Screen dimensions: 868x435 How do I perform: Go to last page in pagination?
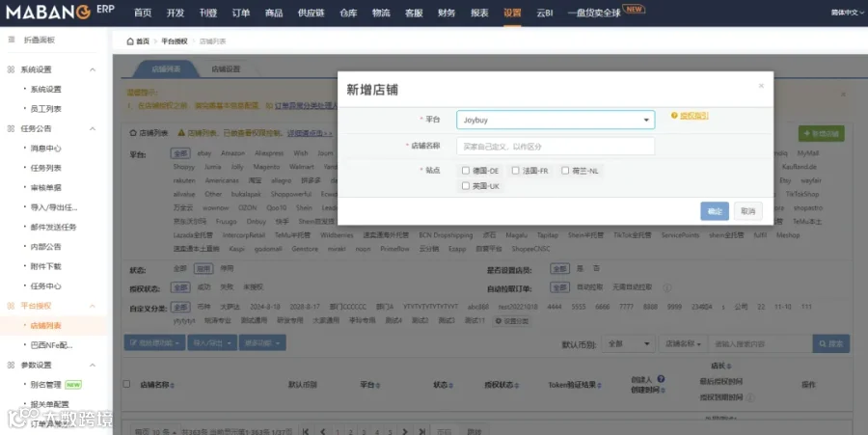(x=422, y=431)
